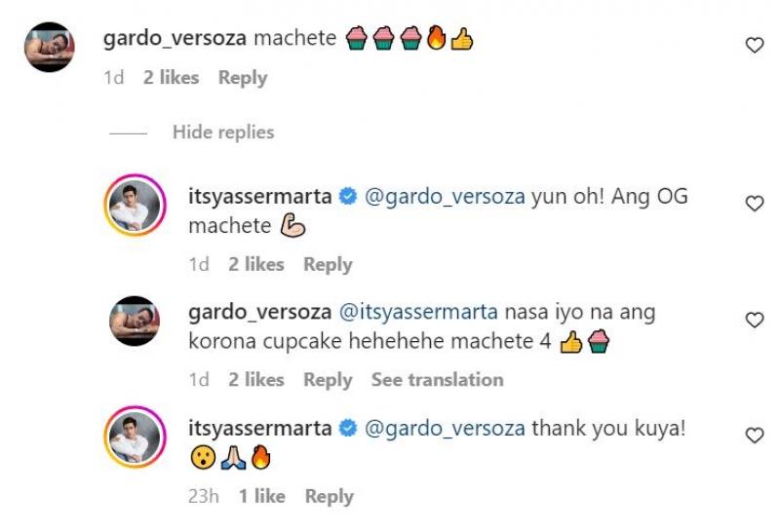Reply to the top machete comment
This screenshot has height=532, width=780.
click(243, 78)
